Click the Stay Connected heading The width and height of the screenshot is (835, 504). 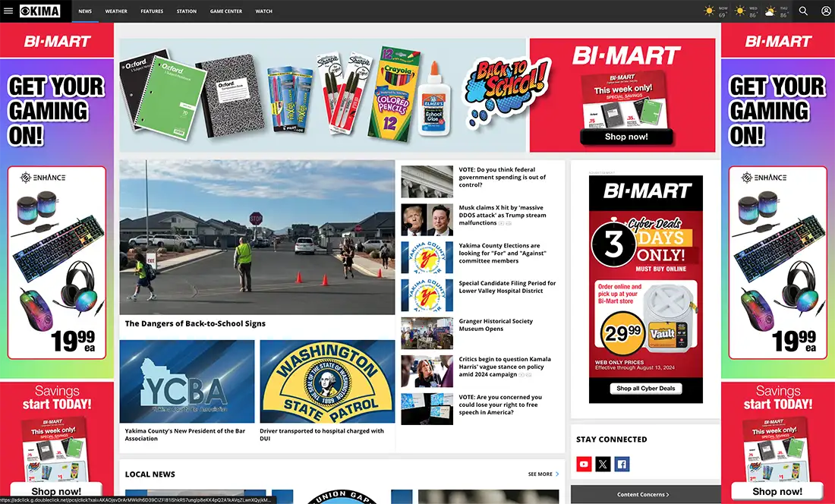pos(611,439)
